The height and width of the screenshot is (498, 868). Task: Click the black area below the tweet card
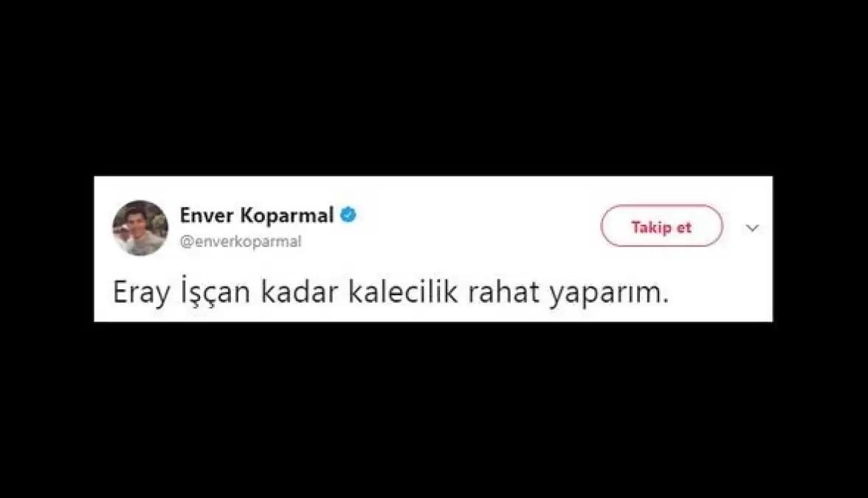click(434, 409)
